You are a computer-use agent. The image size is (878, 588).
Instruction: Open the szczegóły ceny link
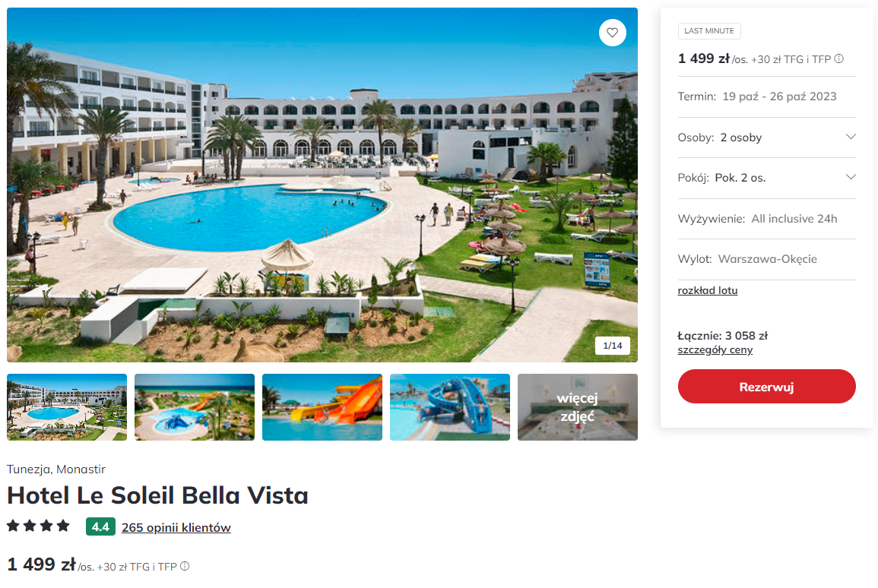pyautogui.click(x=715, y=349)
